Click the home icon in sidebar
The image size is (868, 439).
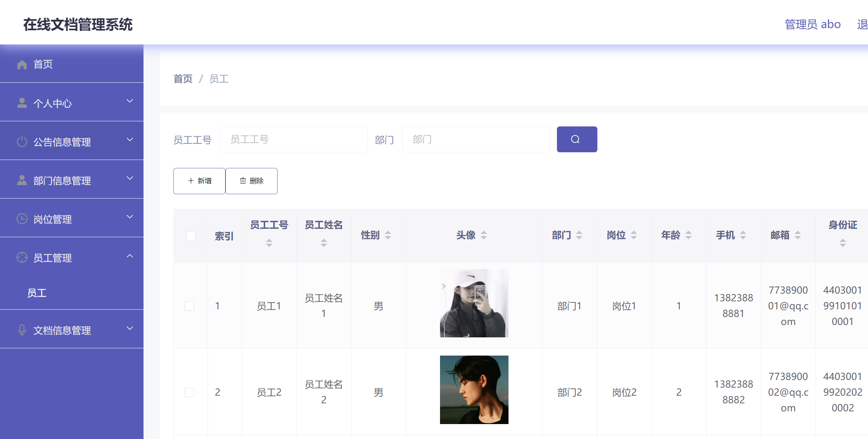pyautogui.click(x=22, y=64)
